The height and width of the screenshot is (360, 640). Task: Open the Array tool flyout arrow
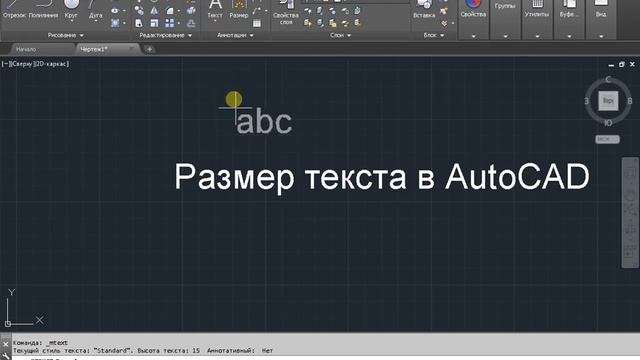click(x=178, y=23)
